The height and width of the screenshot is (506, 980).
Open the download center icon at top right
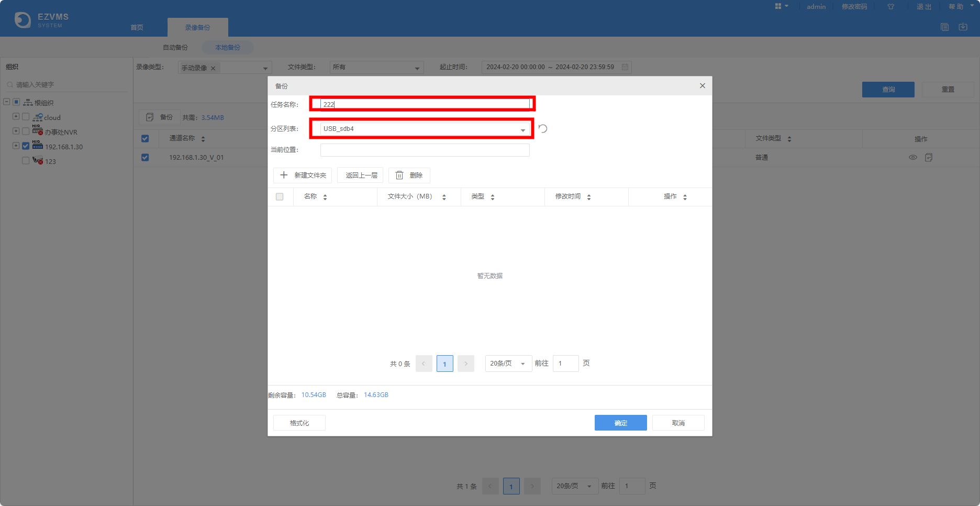963,26
